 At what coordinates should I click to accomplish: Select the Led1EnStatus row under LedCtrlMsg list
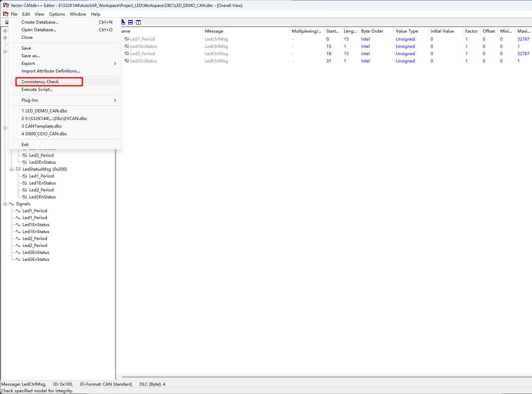(x=143, y=46)
